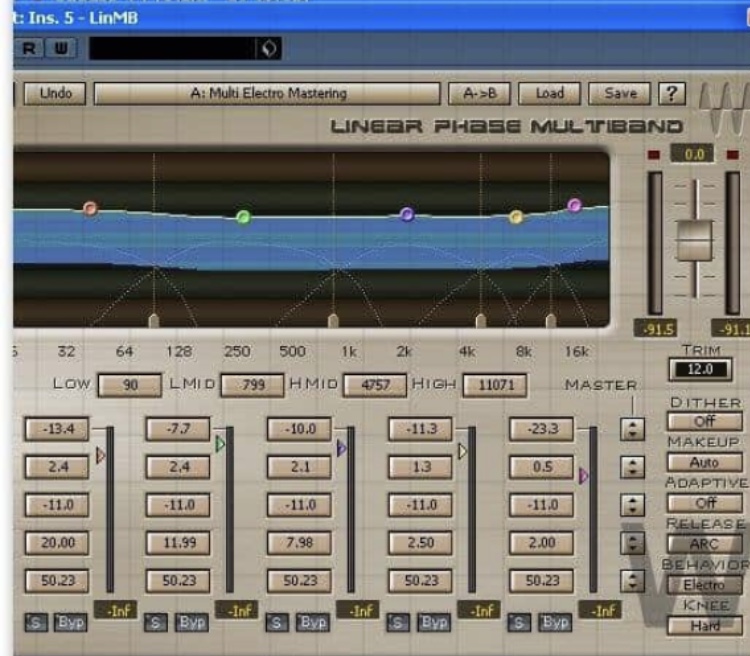Click the HMid crossover field showing 4757
750x656 pixels.
click(x=375, y=385)
